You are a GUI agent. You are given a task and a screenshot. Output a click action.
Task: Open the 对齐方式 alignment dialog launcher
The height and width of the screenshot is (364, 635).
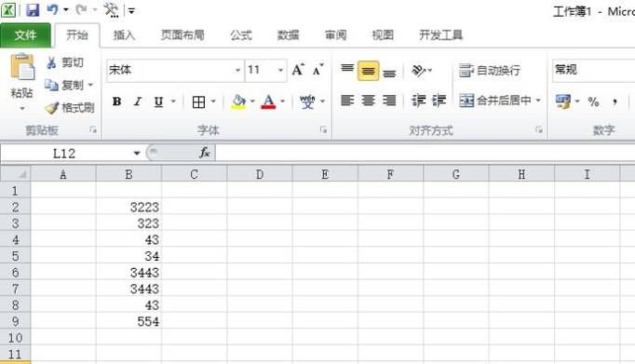539,130
